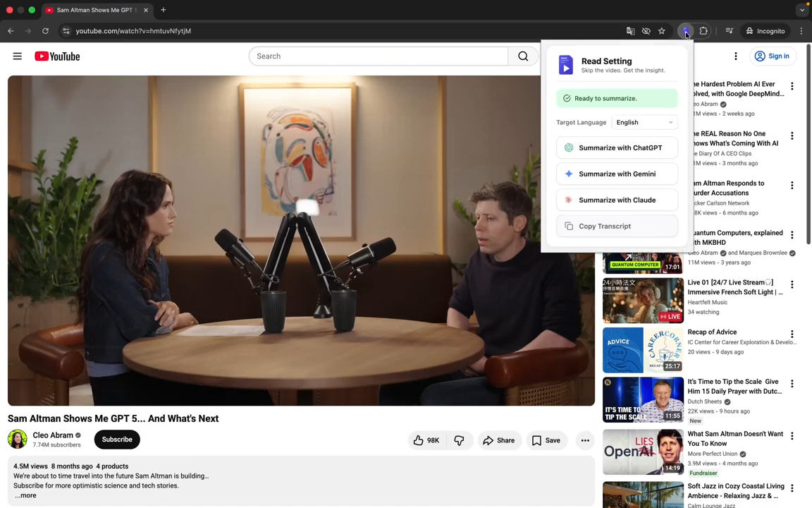Click the '4 products' text in description
The width and height of the screenshot is (812, 508).
pyautogui.click(x=112, y=466)
